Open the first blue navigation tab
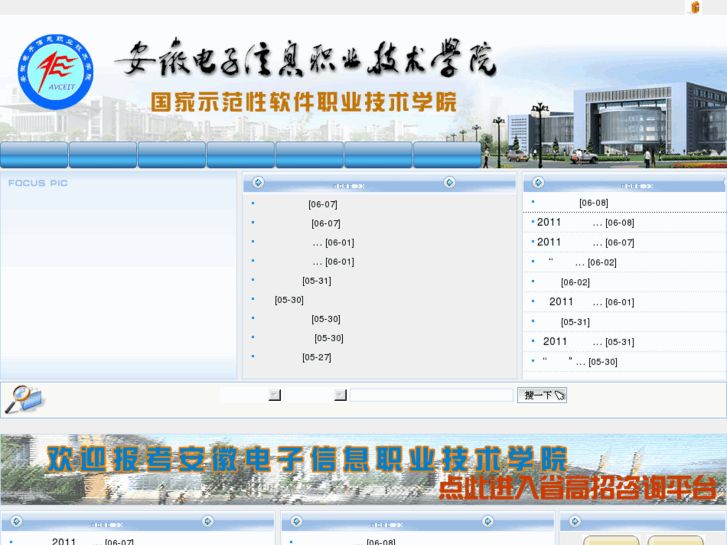 [34, 154]
